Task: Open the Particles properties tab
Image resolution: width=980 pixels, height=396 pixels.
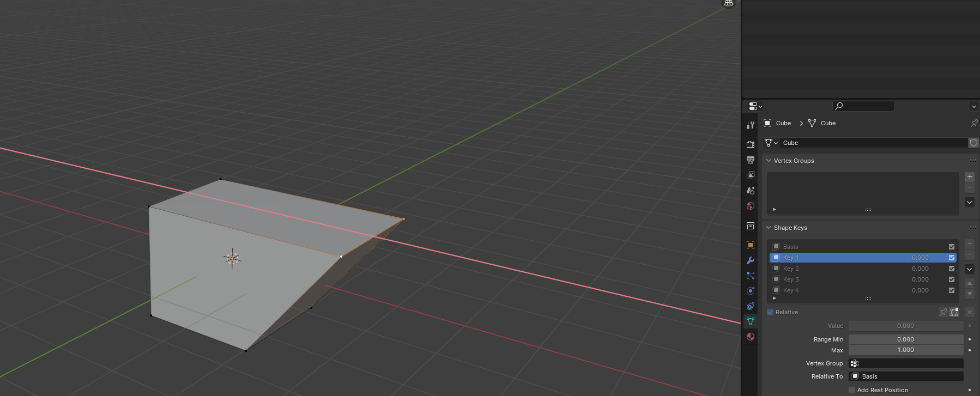Action: point(751,276)
